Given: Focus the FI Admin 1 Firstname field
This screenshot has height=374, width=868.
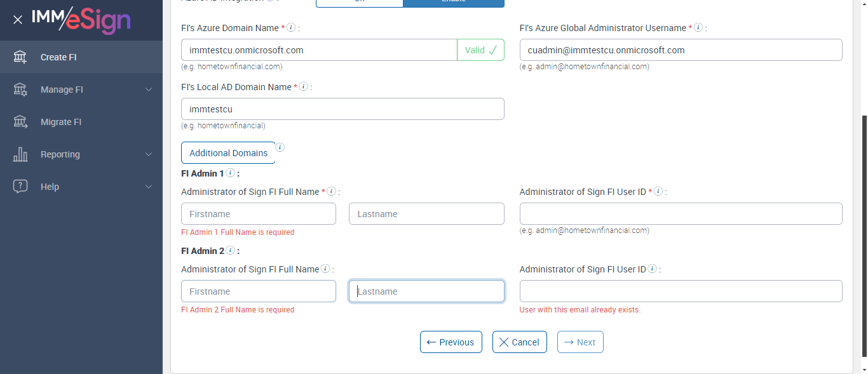Looking at the screenshot, I should [258, 214].
